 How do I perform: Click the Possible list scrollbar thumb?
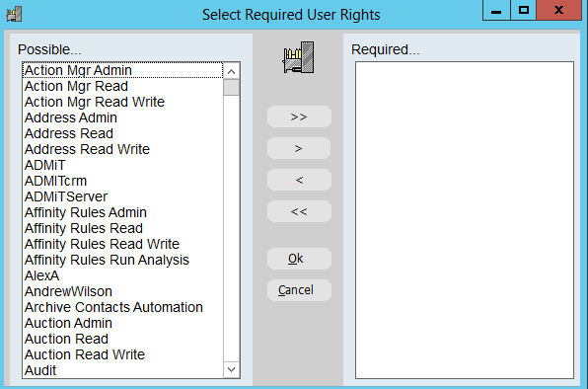pyautogui.click(x=232, y=88)
